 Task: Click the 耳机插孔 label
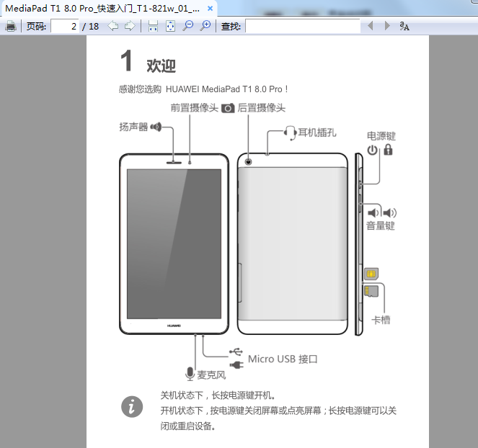pos(317,133)
